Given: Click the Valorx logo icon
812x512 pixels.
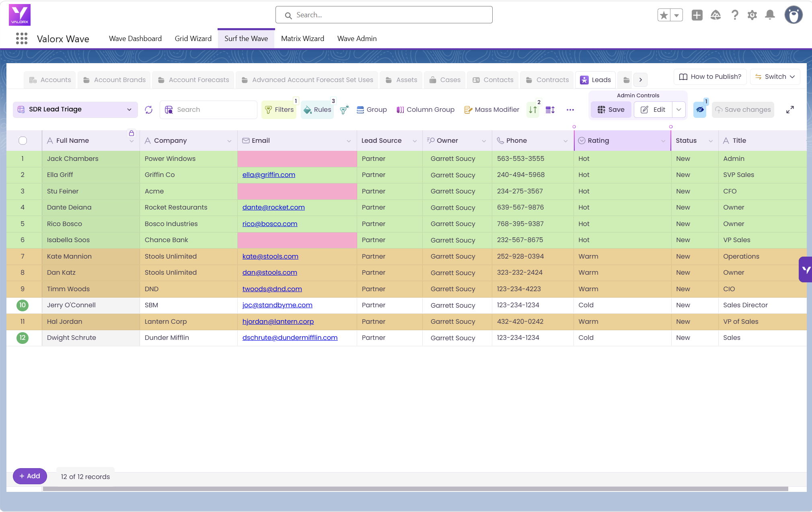Looking at the screenshot, I should point(20,15).
